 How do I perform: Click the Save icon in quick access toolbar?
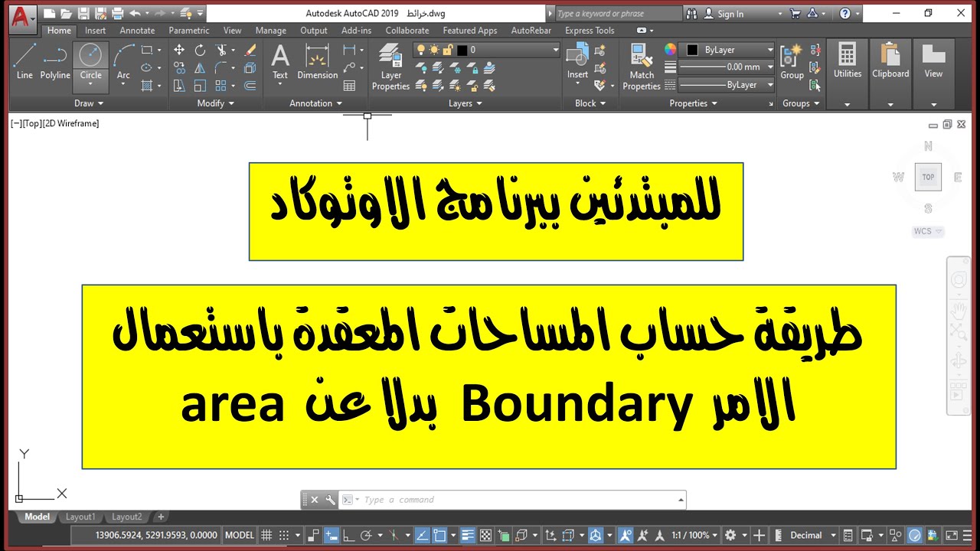click(83, 13)
